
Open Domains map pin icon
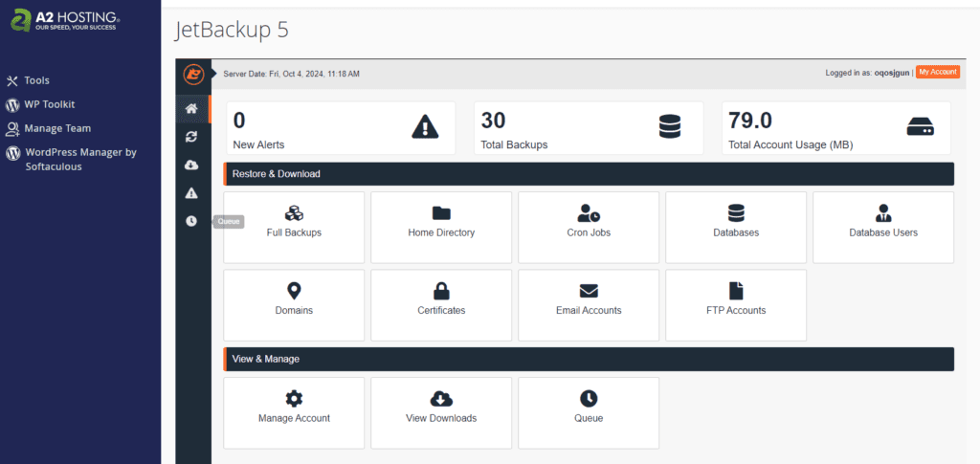[294, 291]
